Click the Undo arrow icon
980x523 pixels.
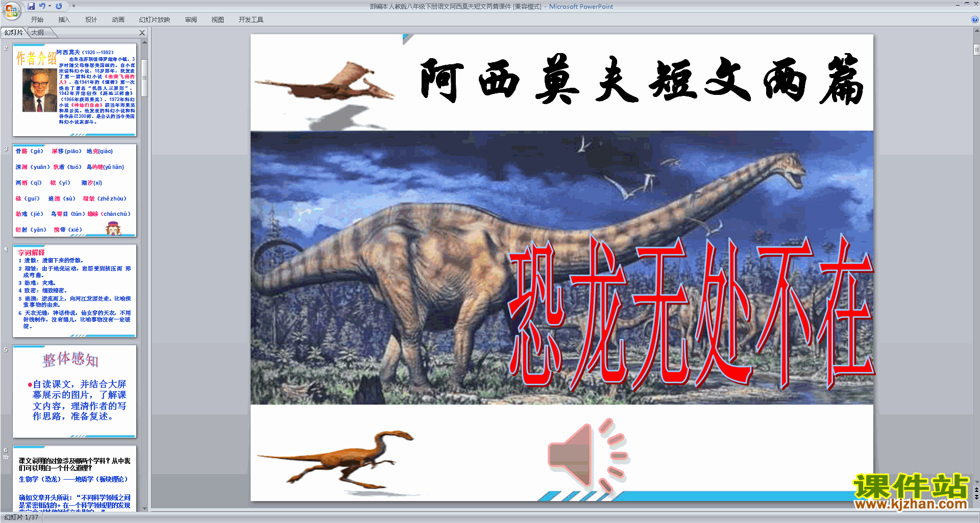[x=42, y=6]
